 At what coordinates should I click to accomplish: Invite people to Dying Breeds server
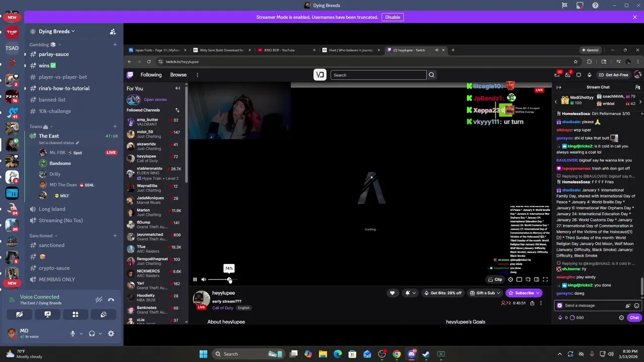click(113, 31)
